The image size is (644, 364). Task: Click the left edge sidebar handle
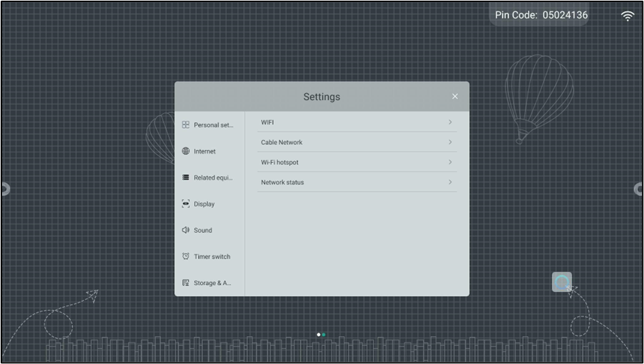pos(4,189)
